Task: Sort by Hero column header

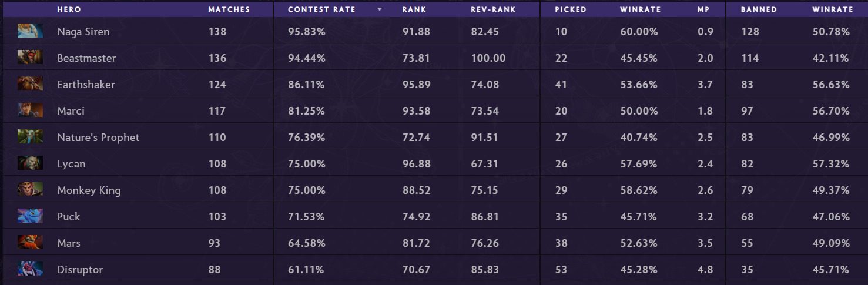Action: [x=69, y=9]
